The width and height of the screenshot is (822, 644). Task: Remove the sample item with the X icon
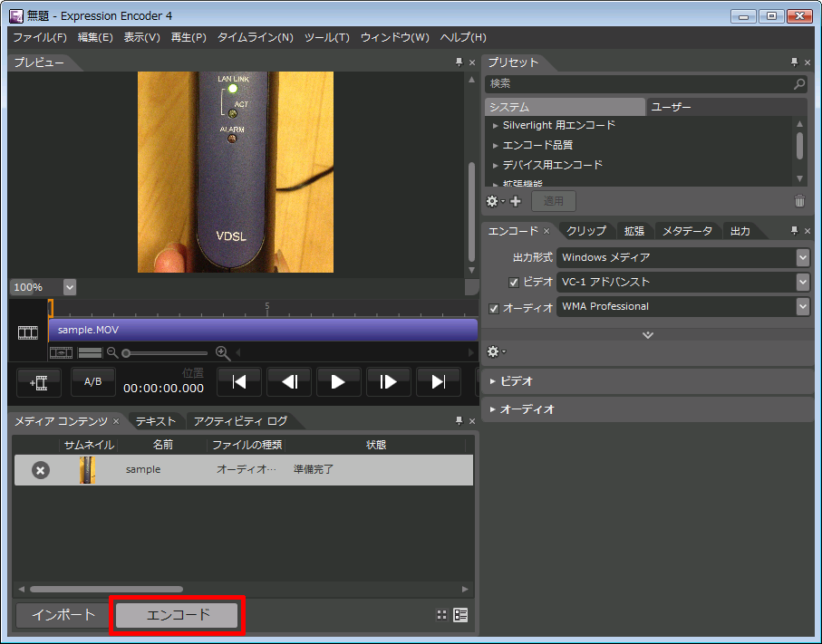[x=41, y=470]
